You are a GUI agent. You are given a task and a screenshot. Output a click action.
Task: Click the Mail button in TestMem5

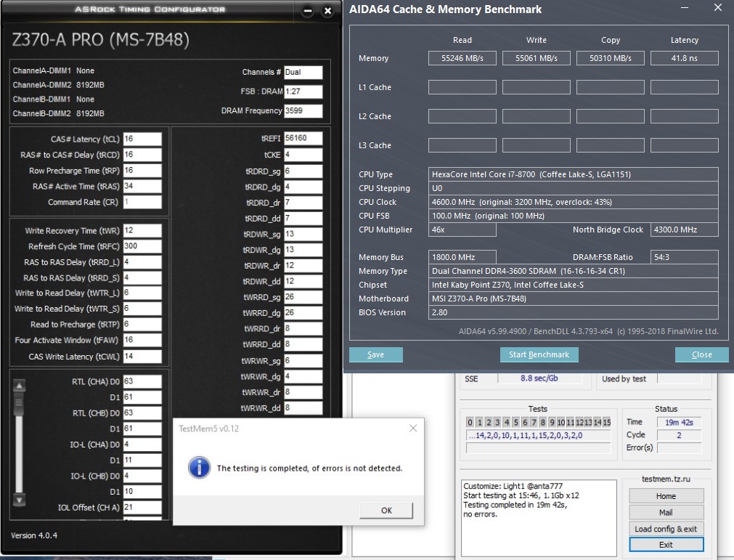666,512
